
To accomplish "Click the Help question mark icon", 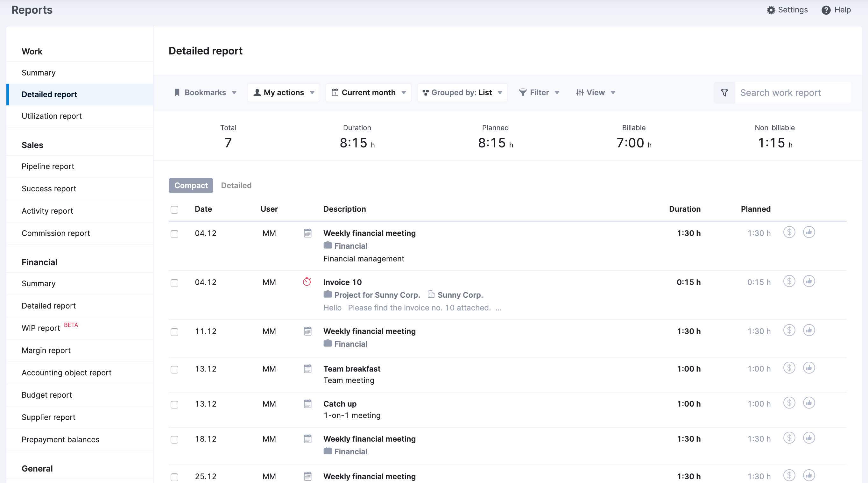I will pyautogui.click(x=826, y=10).
